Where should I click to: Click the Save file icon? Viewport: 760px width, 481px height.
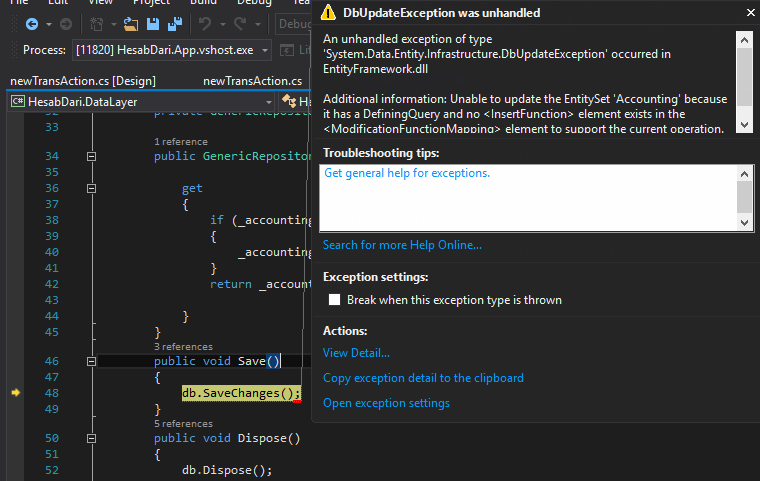[154, 23]
